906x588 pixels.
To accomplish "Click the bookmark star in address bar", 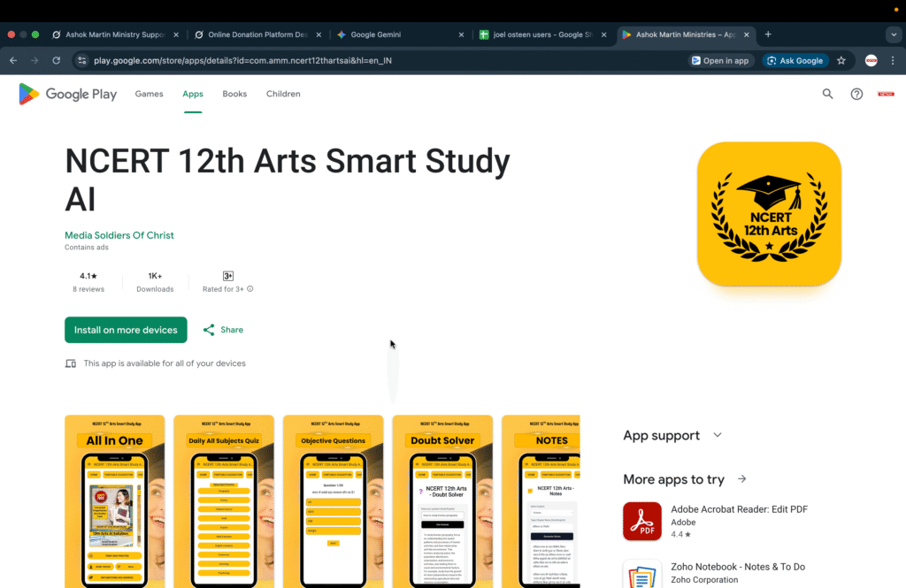I will pos(841,60).
